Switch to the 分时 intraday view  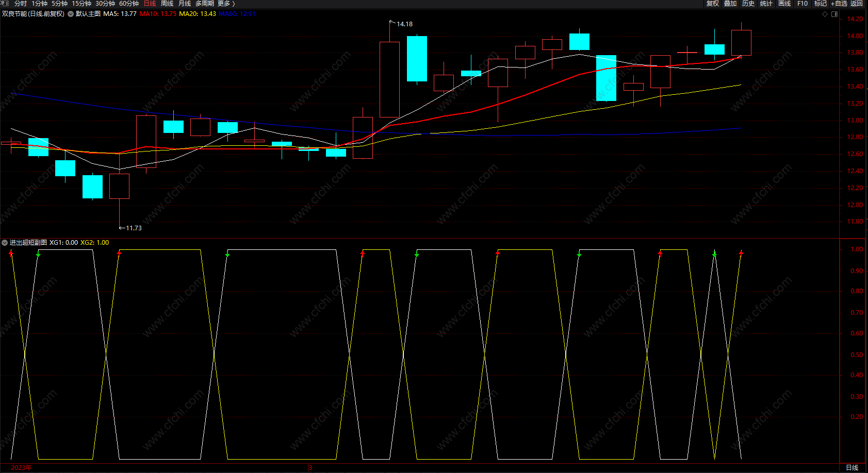tap(21, 4)
